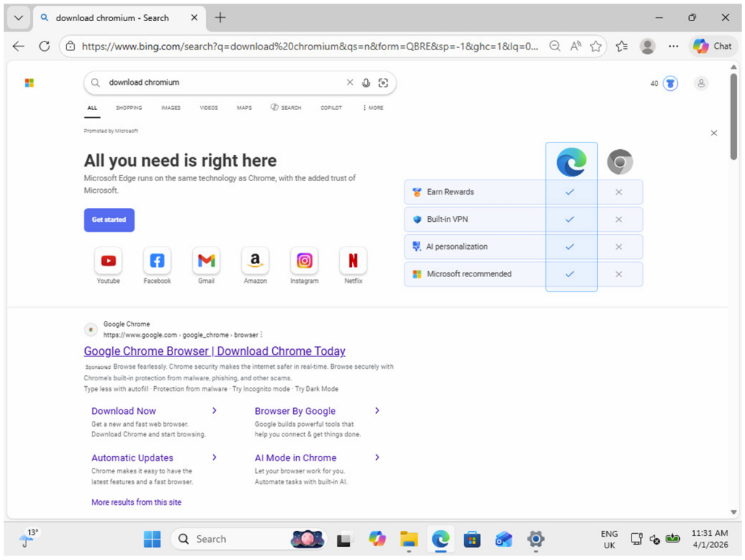Image resolution: width=745 pixels, height=560 pixels.
Task: Open the Windows Start menu
Action: 152,539
